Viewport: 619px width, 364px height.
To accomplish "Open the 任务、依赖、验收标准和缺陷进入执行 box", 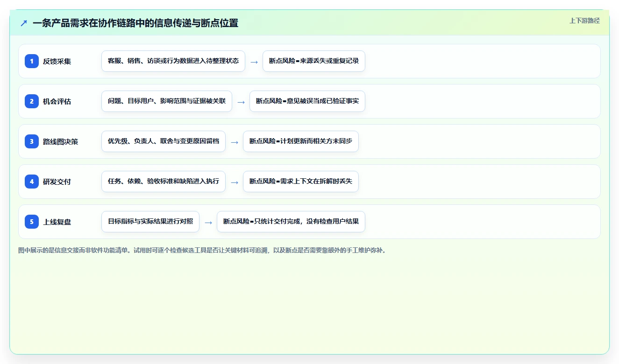I will pos(164,182).
